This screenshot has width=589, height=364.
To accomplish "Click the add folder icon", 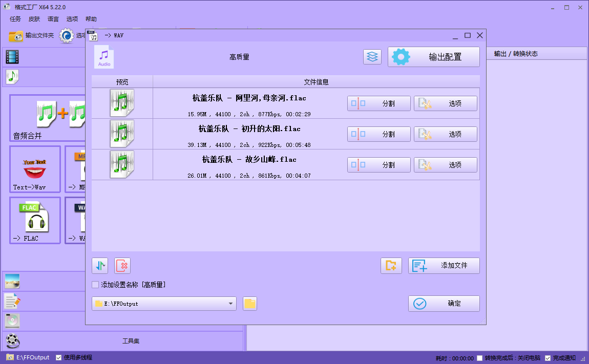I will pyautogui.click(x=391, y=266).
